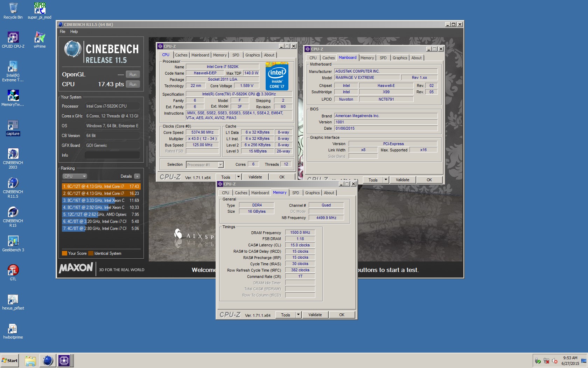This screenshot has width=588, height=368.
Task: Click OK in Memory CPU-Z window
Action: [342, 315]
